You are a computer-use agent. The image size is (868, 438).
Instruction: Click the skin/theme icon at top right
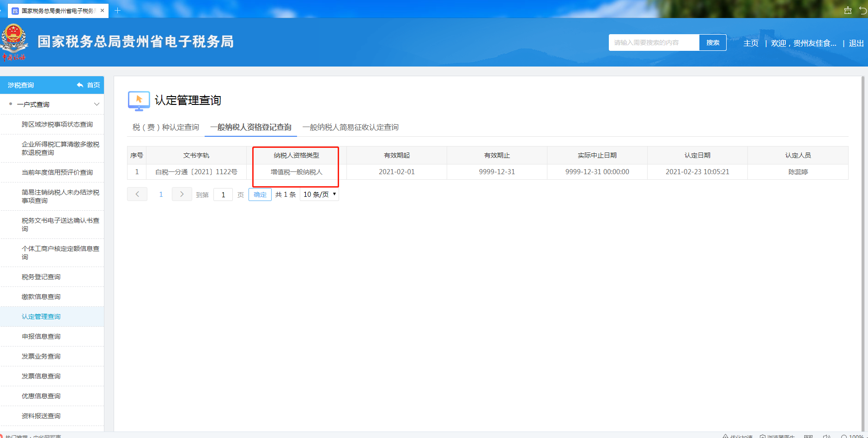848,10
